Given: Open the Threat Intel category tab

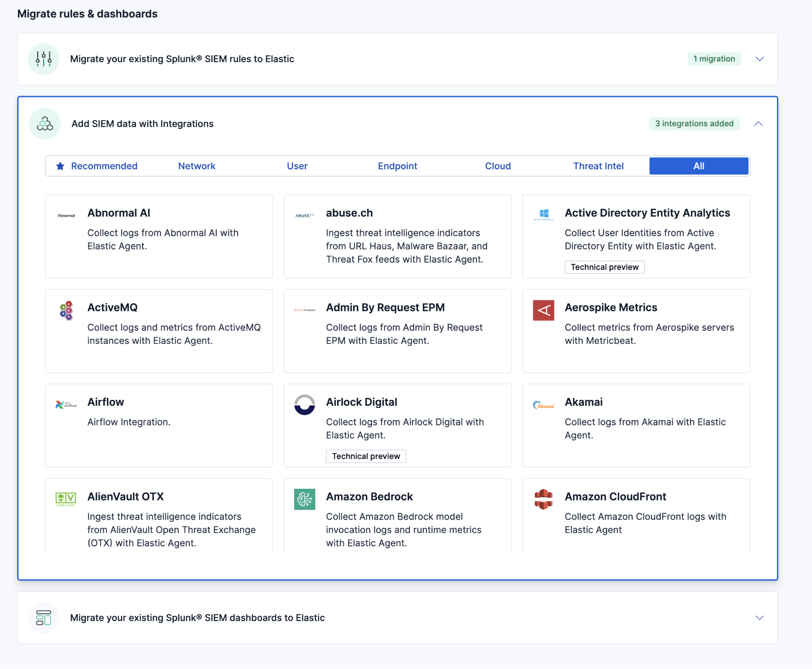Looking at the screenshot, I should pos(598,166).
